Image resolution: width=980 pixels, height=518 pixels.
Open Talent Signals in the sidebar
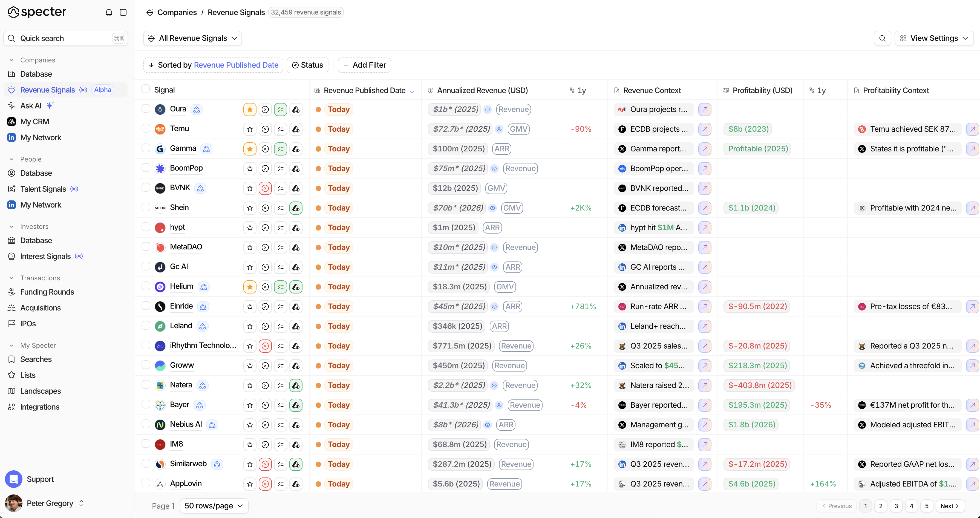pyautogui.click(x=43, y=189)
